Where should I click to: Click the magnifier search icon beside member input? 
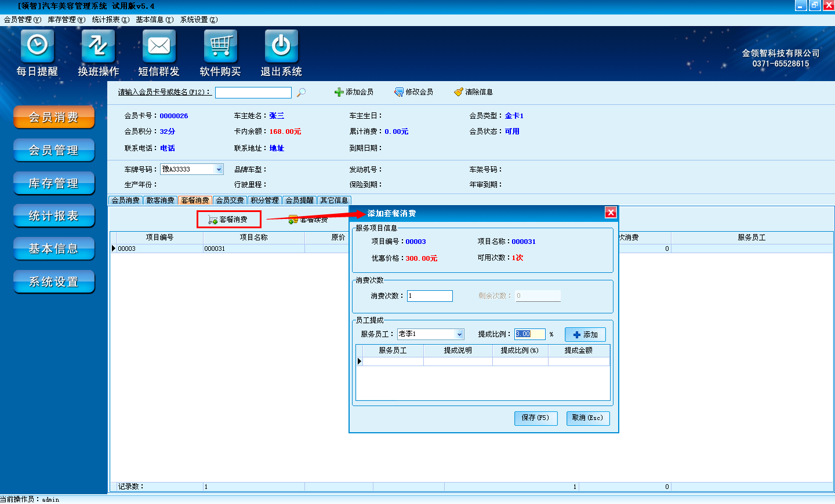[301, 92]
